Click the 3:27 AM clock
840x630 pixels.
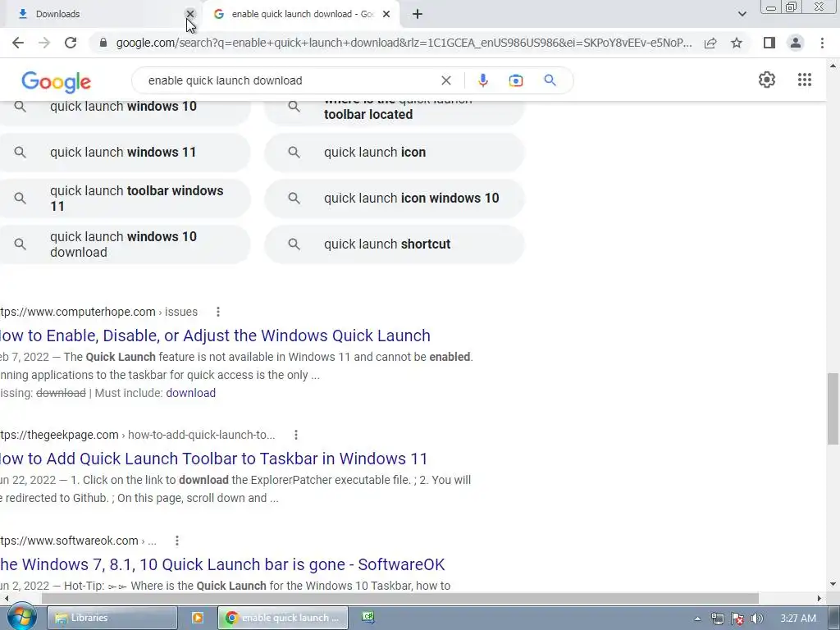coord(798,619)
